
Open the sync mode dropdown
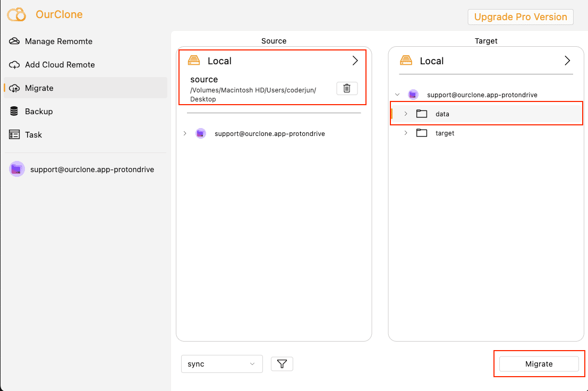222,363
